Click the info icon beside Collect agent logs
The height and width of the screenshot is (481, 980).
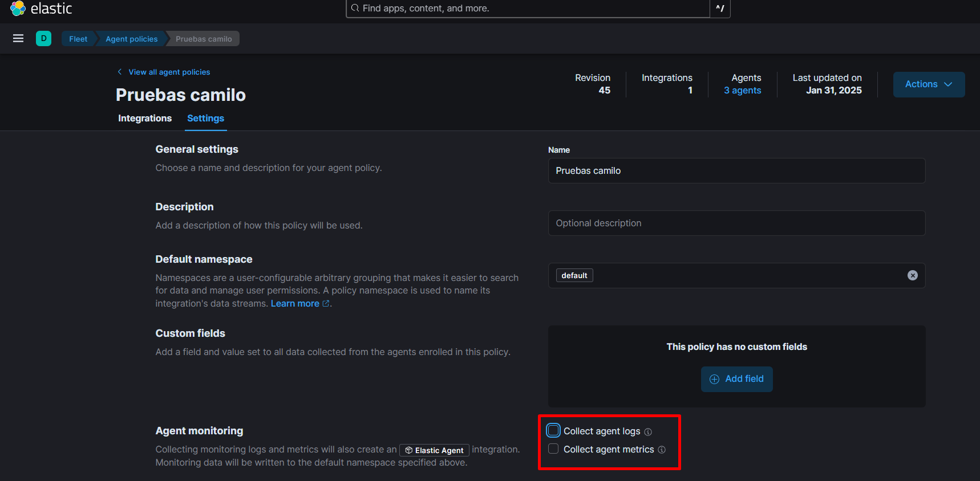[648, 432]
